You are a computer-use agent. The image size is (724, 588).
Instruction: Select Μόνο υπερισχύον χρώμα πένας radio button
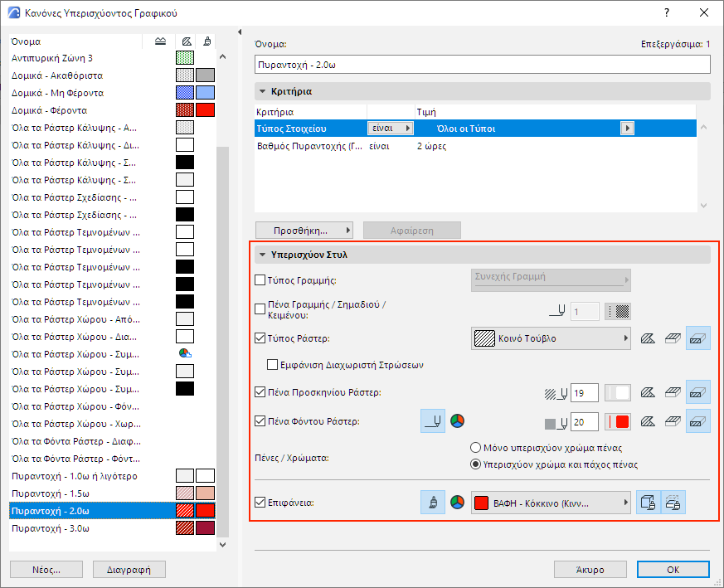tap(475, 448)
